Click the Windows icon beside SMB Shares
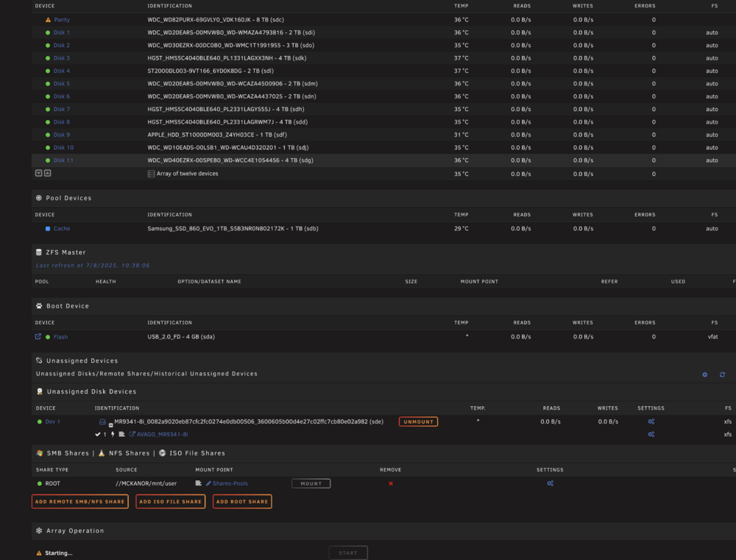736x560 pixels. pyautogui.click(x=40, y=453)
